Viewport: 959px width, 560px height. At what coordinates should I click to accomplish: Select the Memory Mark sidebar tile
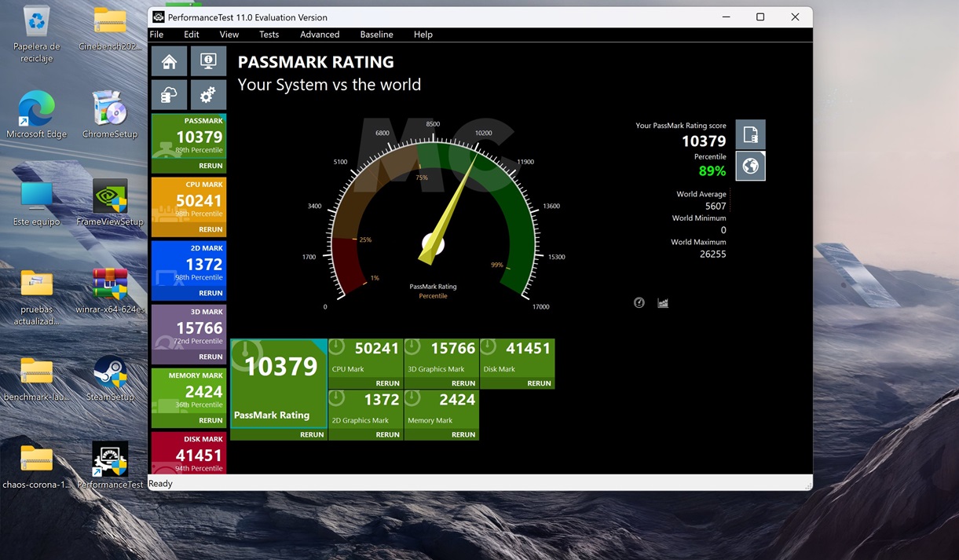(x=189, y=391)
